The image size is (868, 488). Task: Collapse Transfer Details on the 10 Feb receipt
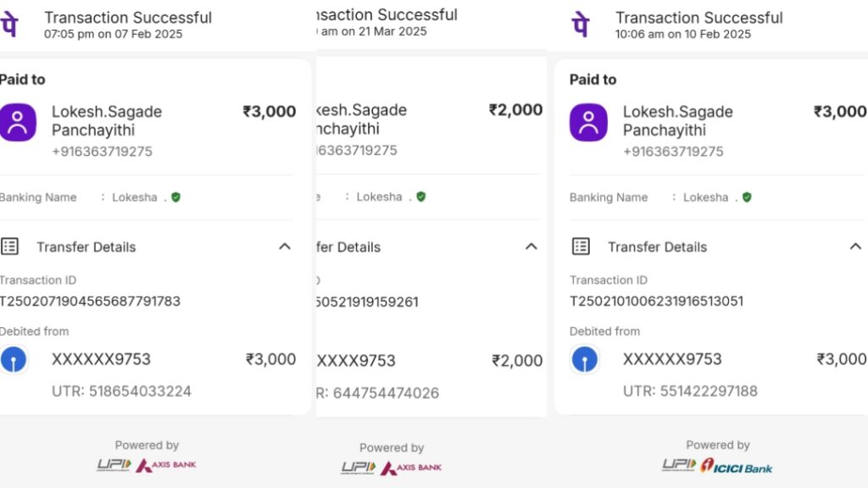pyautogui.click(x=855, y=247)
